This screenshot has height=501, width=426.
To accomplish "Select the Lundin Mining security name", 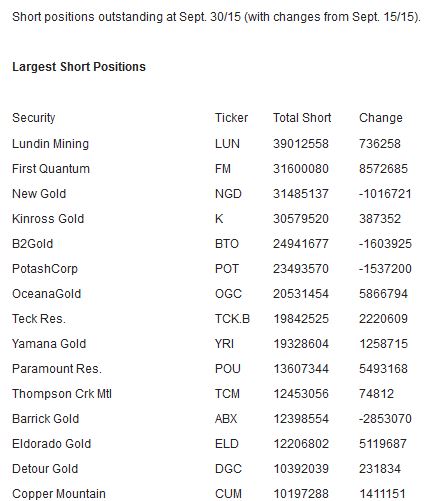I will [x=51, y=144].
